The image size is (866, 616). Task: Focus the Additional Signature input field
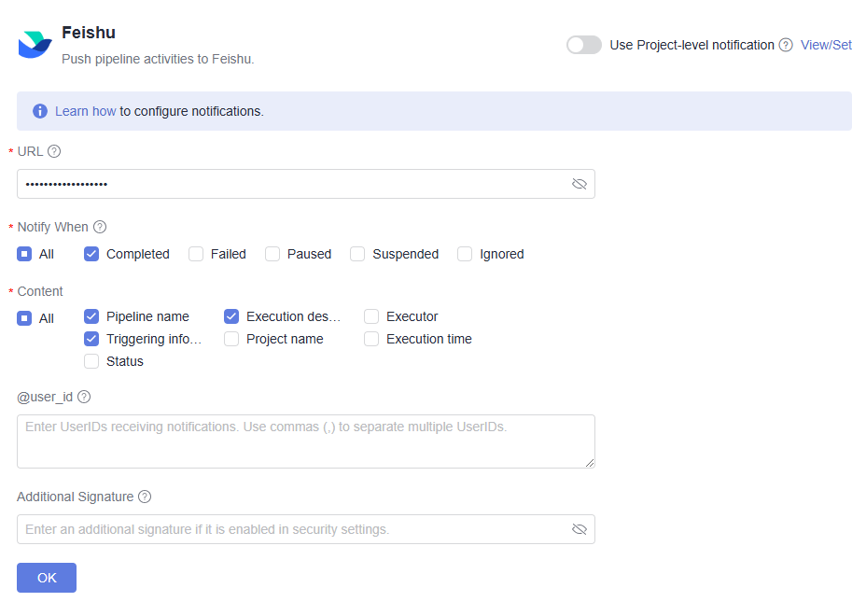[x=306, y=529]
